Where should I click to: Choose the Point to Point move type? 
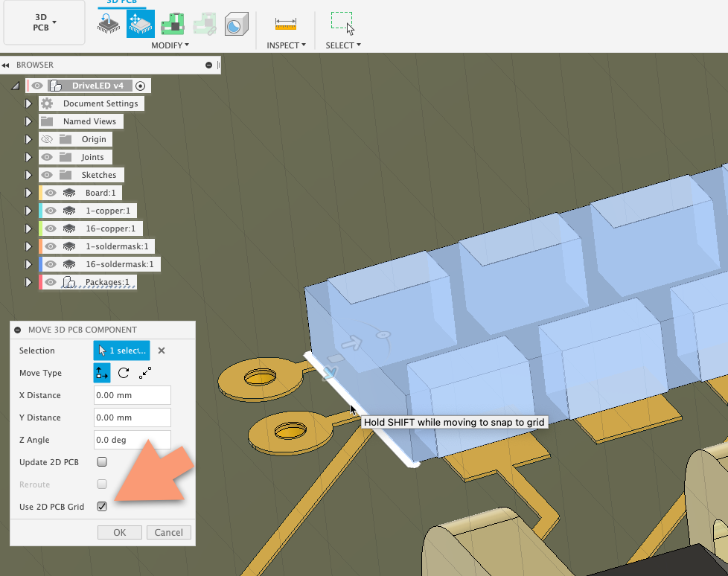[x=144, y=373]
